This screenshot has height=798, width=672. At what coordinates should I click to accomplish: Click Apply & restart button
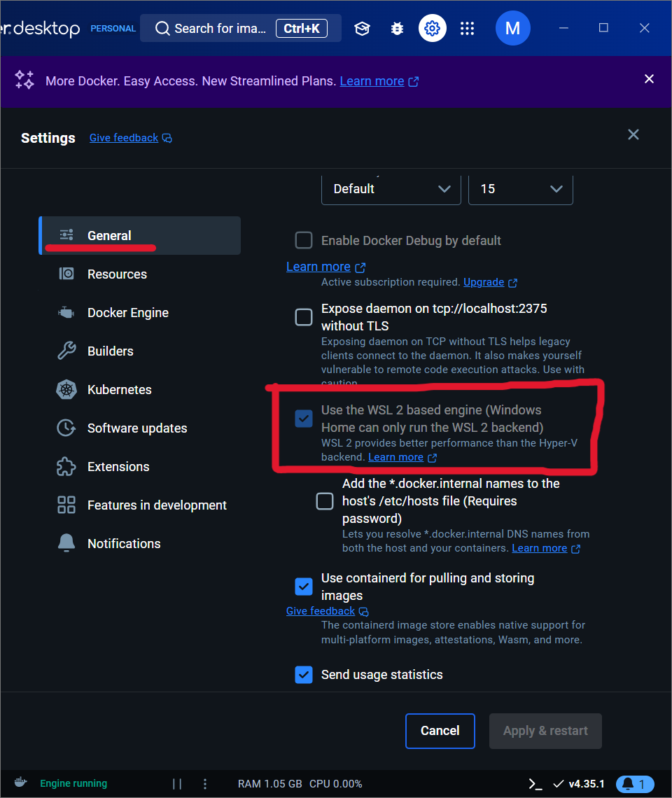[545, 731]
